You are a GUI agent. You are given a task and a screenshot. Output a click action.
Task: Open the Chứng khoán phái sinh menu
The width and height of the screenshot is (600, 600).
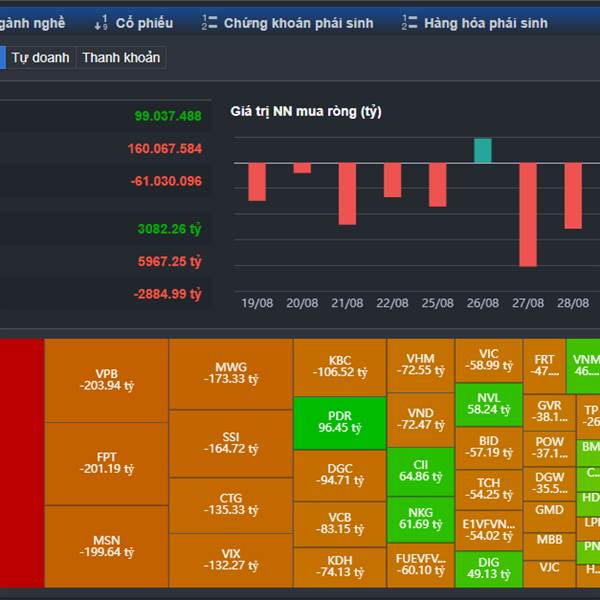(x=298, y=23)
